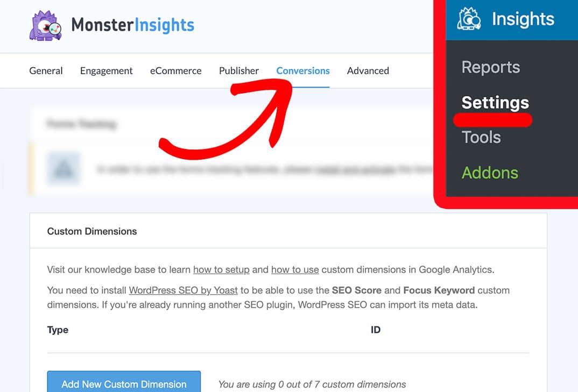Open Reports in the Insights menu
Screen dimensions: 578x392
pos(491,67)
